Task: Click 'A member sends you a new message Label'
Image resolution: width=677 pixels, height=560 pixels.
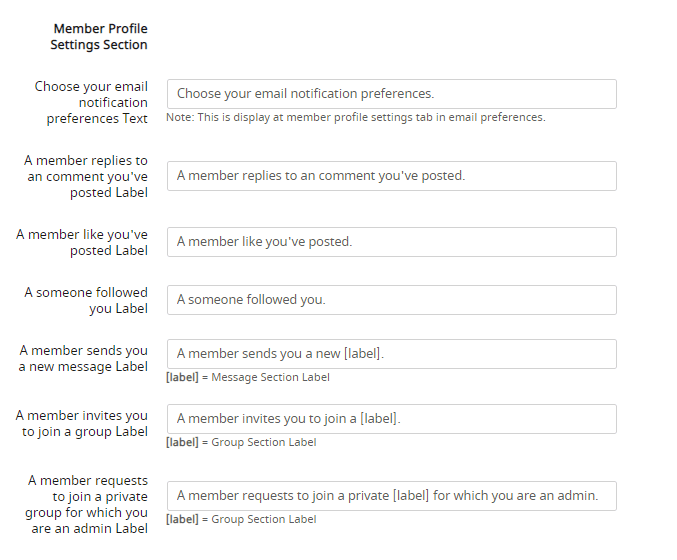Action: [x=83, y=358]
